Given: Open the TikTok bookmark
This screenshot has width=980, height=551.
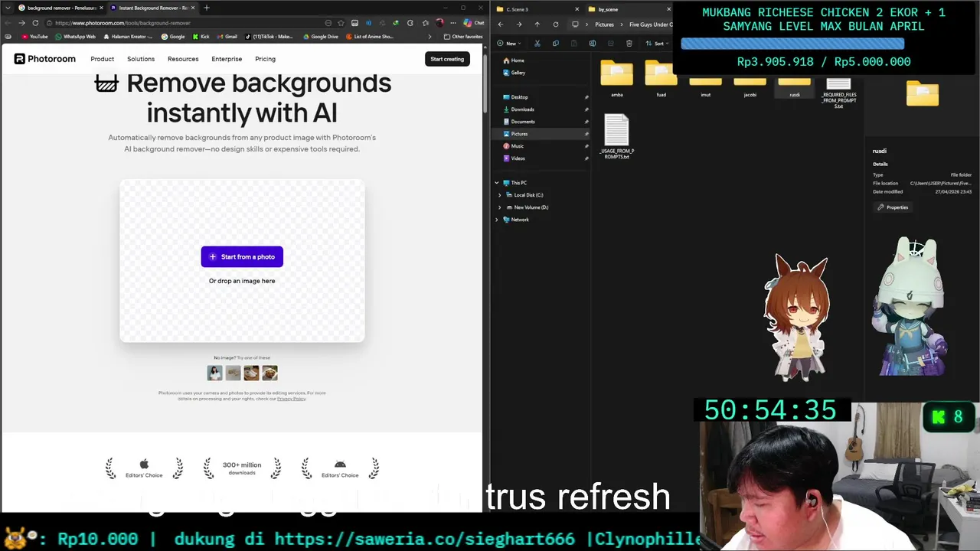Looking at the screenshot, I should tap(269, 36).
